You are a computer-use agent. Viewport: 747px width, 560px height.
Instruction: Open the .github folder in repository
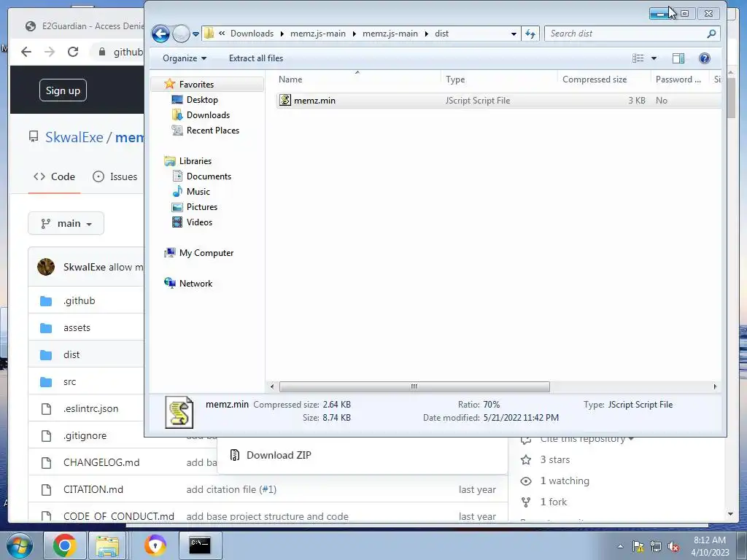pos(79,301)
